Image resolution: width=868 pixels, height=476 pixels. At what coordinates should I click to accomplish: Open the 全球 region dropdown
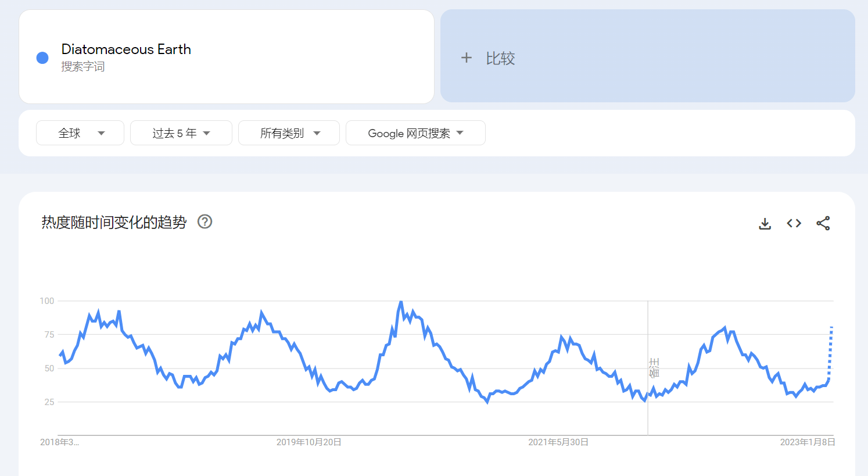pos(80,133)
